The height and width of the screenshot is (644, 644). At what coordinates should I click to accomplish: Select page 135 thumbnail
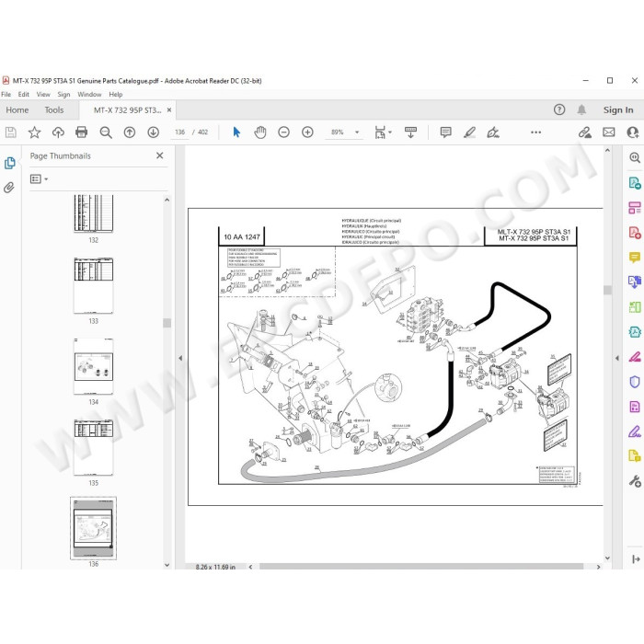click(93, 447)
